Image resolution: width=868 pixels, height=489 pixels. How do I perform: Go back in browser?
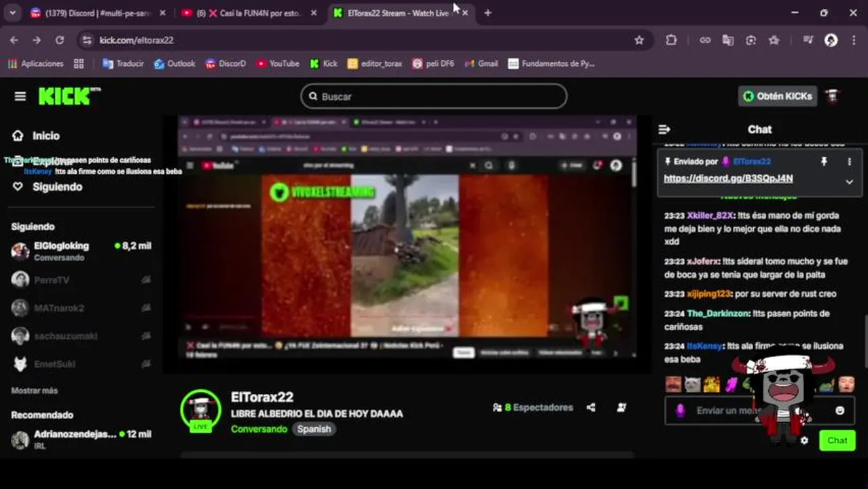pyautogui.click(x=14, y=40)
